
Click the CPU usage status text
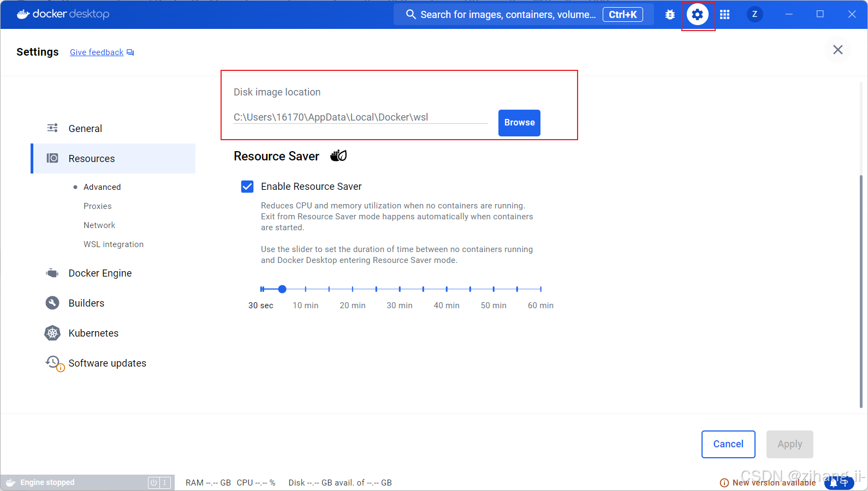point(256,483)
